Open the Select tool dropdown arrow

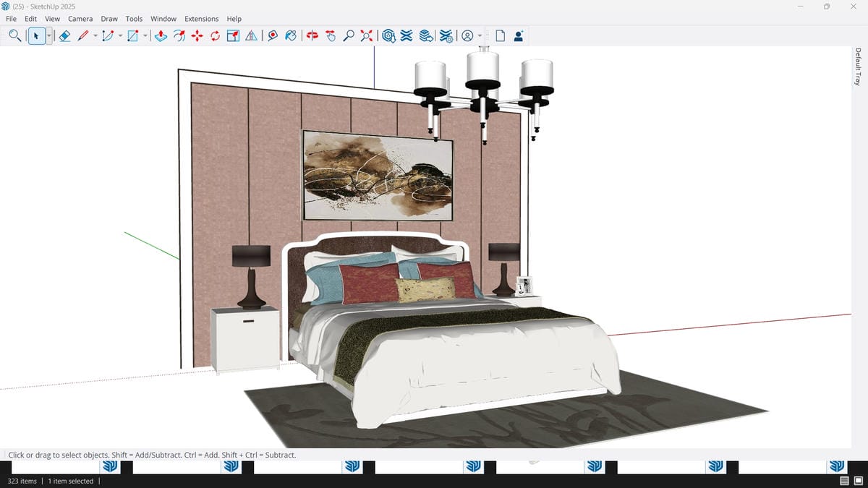tap(49, 35)
